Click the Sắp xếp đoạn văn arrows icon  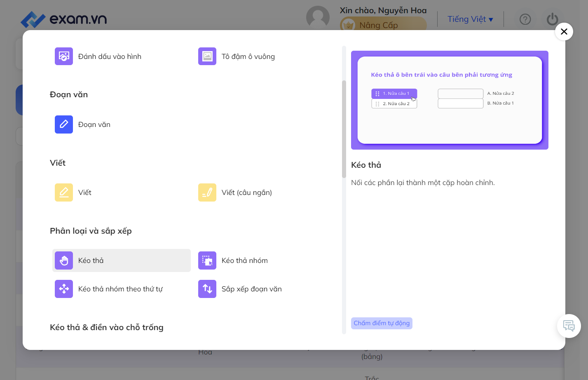point(207,289)
